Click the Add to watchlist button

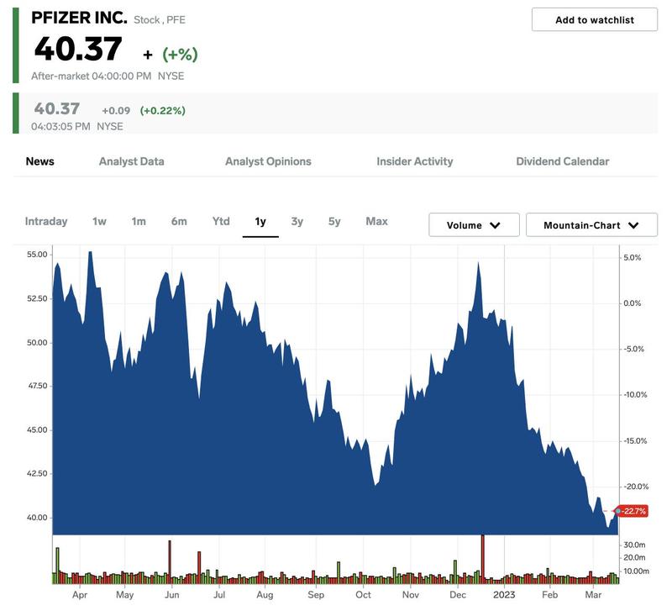pos(595,19)
